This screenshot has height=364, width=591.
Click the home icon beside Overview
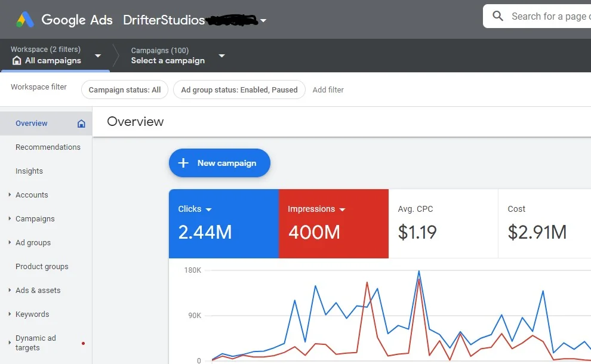coord(81,124)
